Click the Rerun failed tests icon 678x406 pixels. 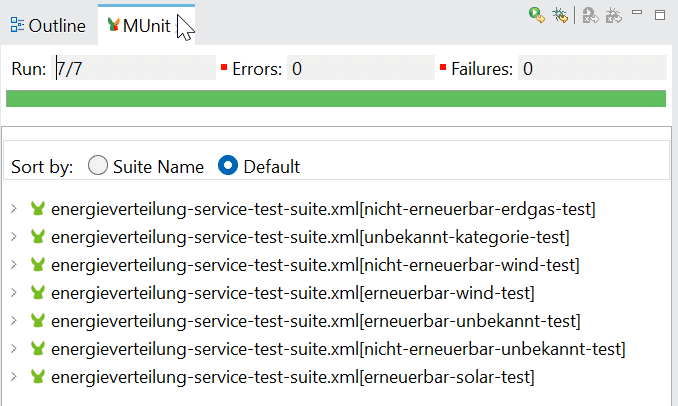pyautogui.click(x=590, y=15)
